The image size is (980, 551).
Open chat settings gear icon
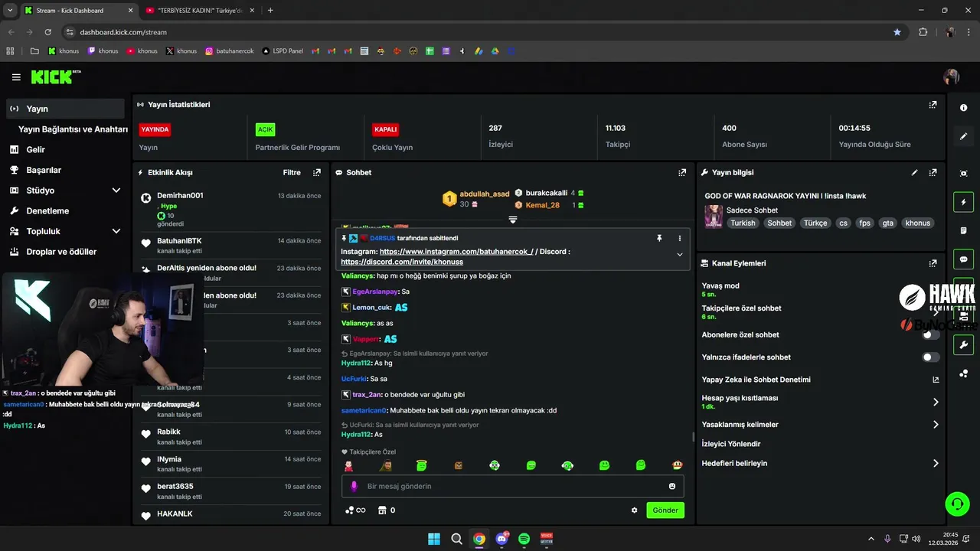point(634,510)
